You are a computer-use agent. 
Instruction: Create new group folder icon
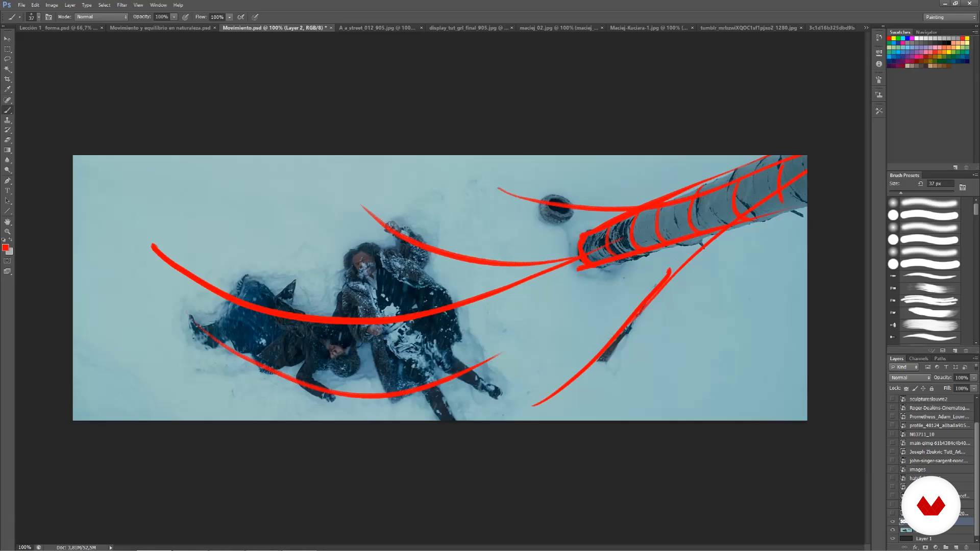coord(945,547)
